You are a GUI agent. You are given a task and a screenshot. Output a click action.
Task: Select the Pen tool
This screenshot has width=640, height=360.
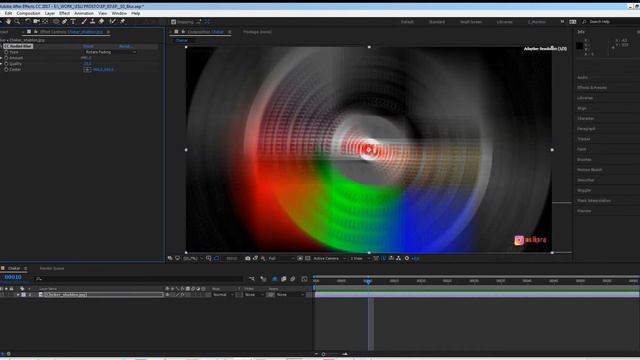tap(64, 21)
